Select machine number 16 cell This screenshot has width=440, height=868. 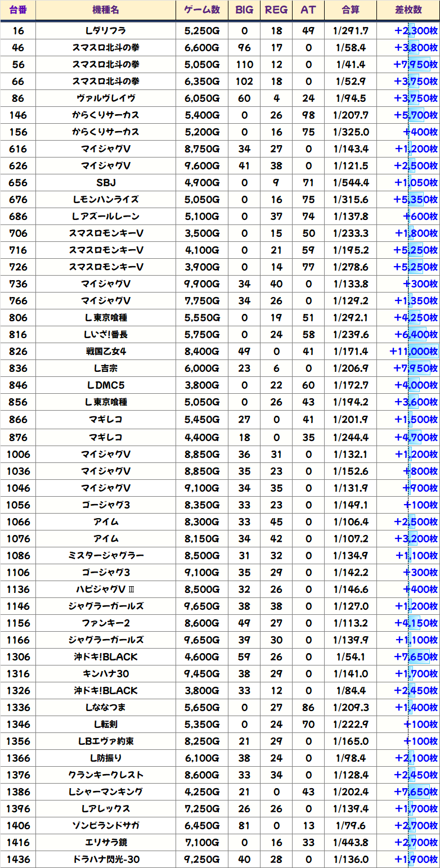[x=17, y=31]
